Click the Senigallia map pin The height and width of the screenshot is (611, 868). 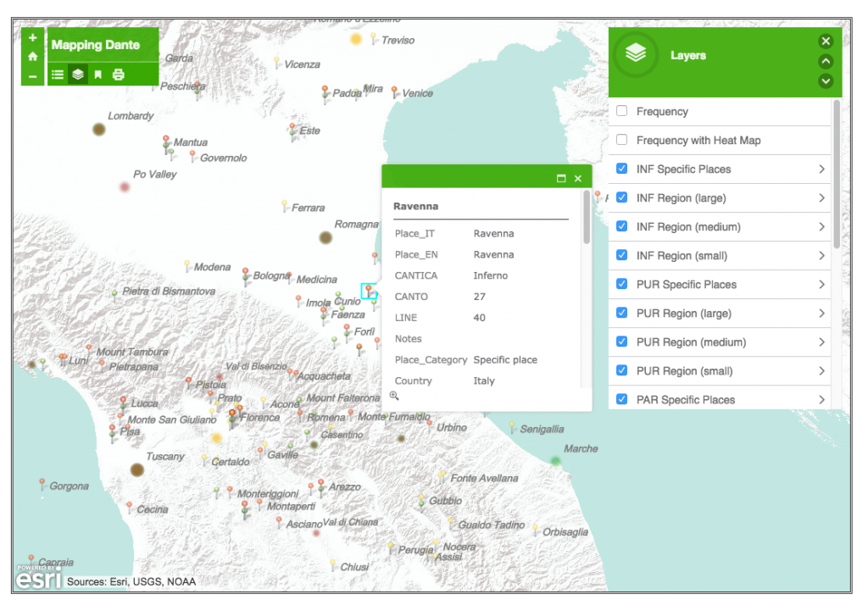513,427
